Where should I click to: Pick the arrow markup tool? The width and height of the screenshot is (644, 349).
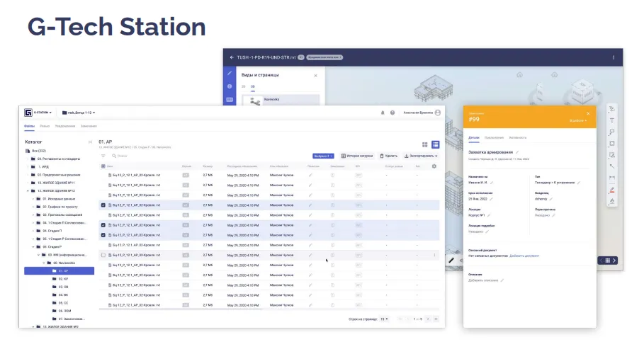tap(611, 166)
